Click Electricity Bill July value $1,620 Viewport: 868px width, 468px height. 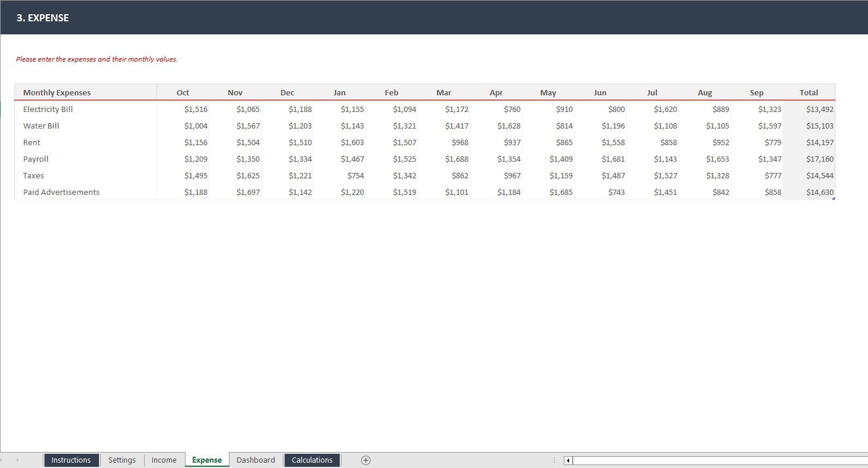[x=653, y=109]
